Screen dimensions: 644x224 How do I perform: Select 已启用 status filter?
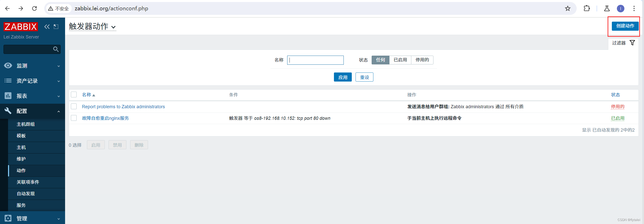coord(400,60)
